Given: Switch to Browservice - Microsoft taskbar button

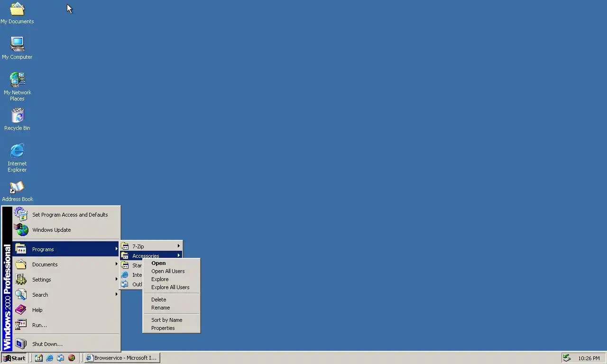Looking at the screenshot, I should point(122,358).
